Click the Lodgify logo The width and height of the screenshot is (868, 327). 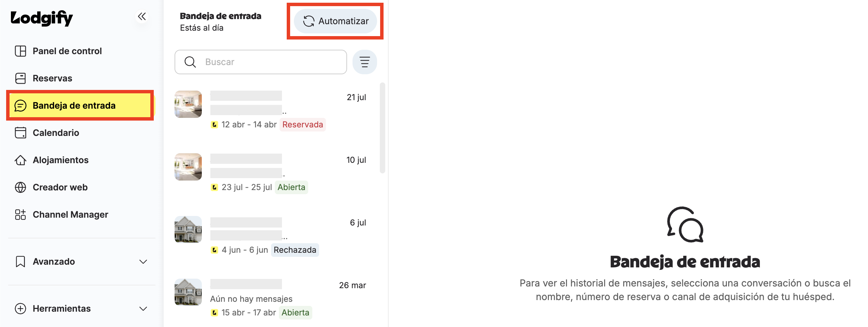[42, 18]
